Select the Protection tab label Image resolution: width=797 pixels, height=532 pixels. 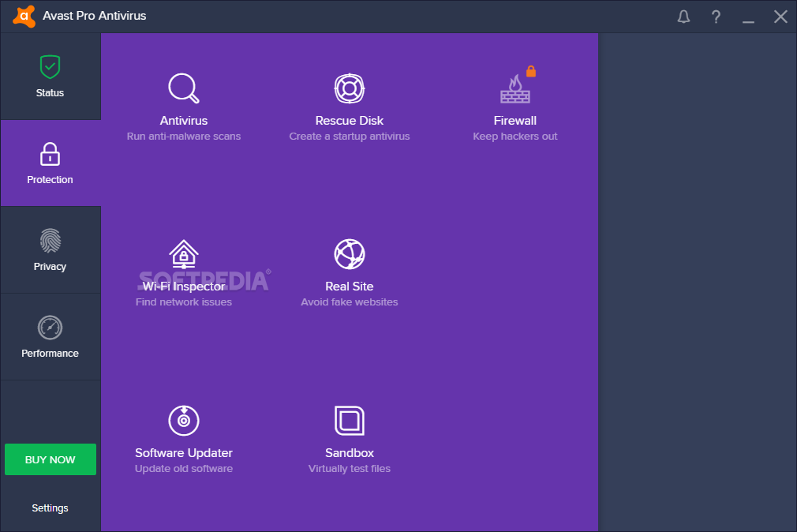pos(50,179)
